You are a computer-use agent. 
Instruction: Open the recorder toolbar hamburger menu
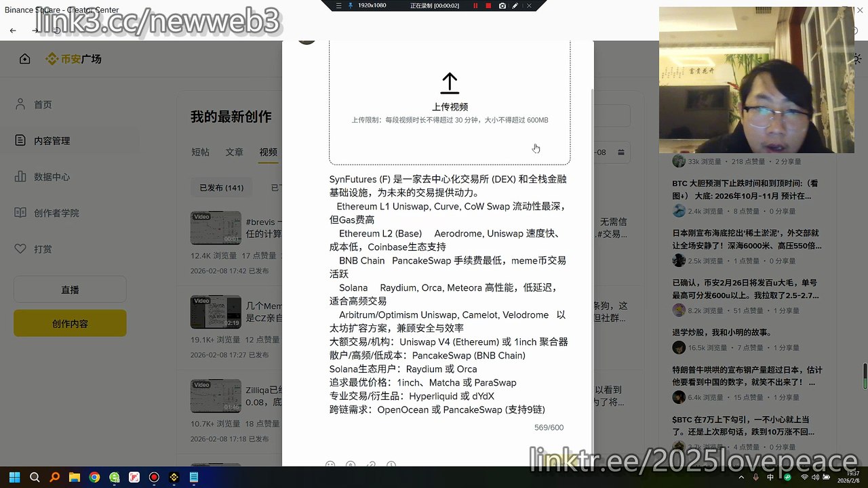tap(339, 5)
